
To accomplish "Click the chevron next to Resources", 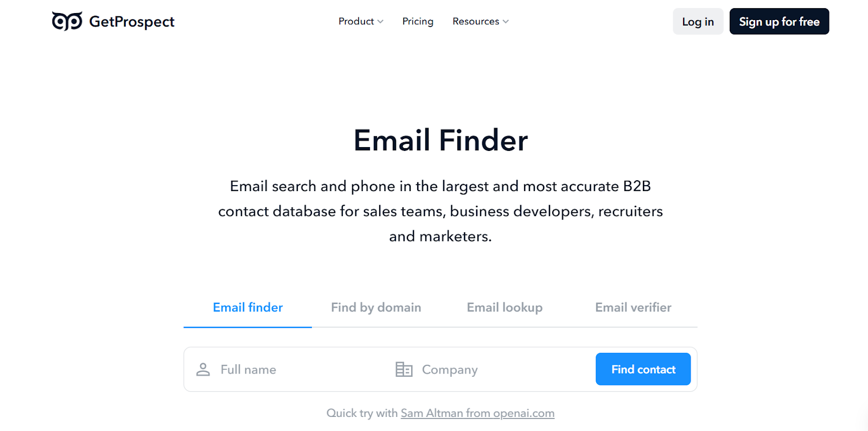I will 506,22.
